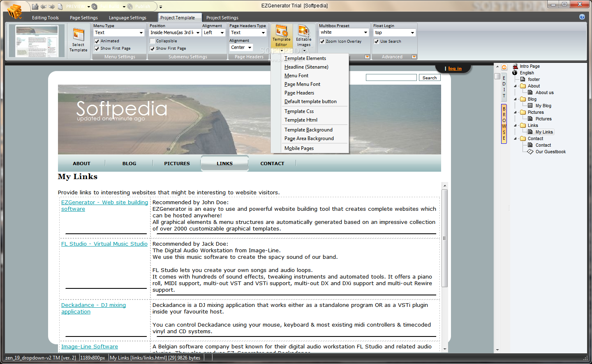Open the EZGenerator orange application menu logo
592x364 pixels.
[14, 11]
